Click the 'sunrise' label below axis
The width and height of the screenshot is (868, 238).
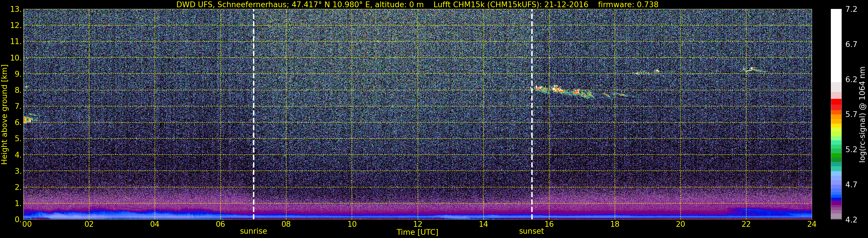click(x=254, y=231)
